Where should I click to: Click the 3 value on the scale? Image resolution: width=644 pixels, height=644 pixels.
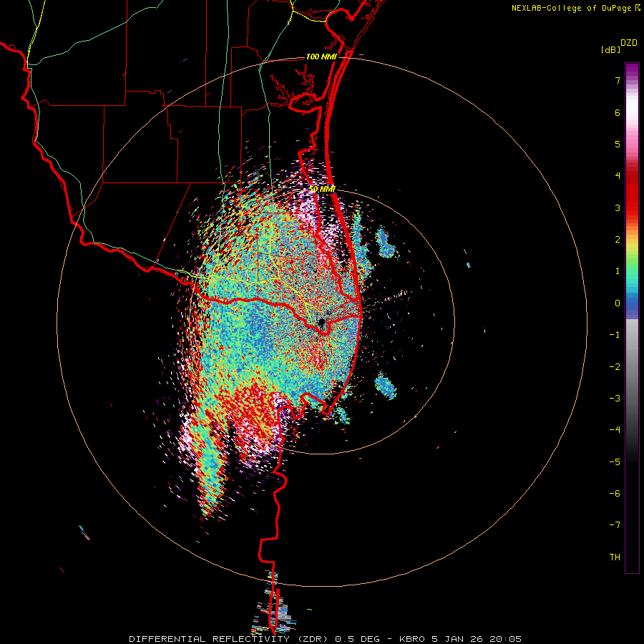[x=618, y=208]
